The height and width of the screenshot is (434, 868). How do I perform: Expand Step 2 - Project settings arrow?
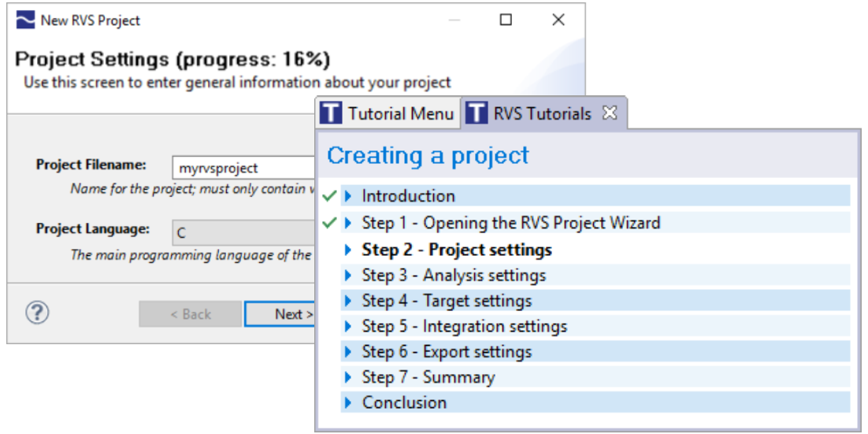click(348, 250)
